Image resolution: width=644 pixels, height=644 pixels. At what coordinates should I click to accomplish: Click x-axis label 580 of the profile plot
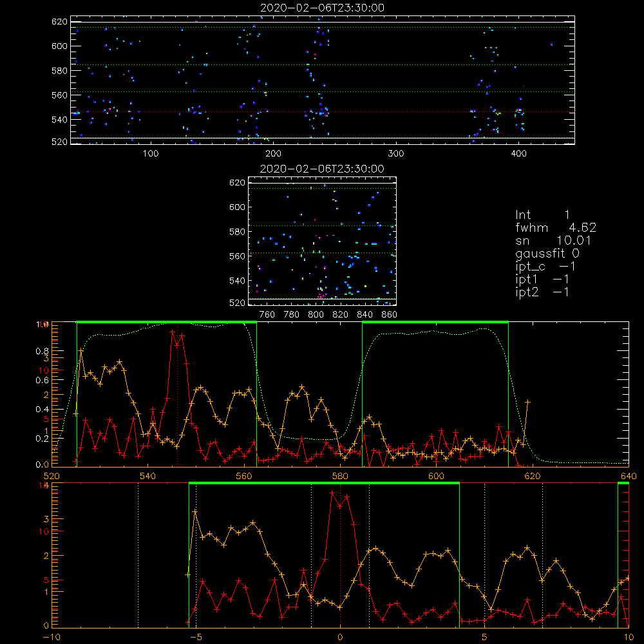click(x=340, y=477)
